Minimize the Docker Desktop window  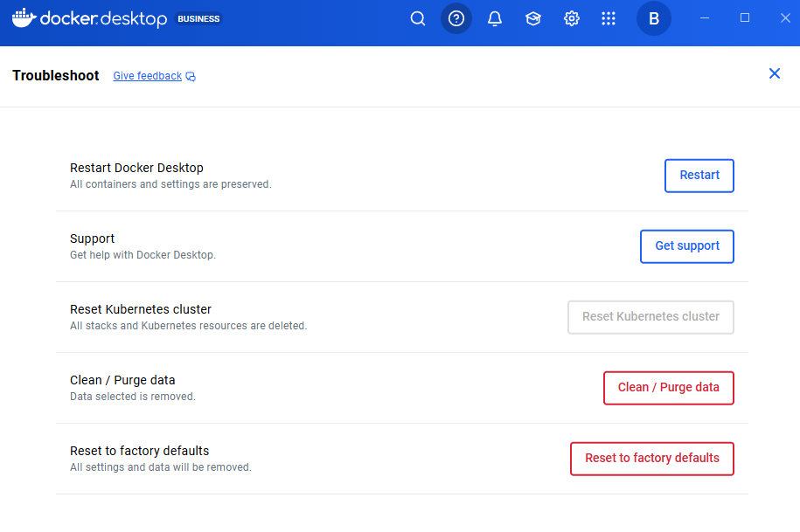tap(706, 18)
